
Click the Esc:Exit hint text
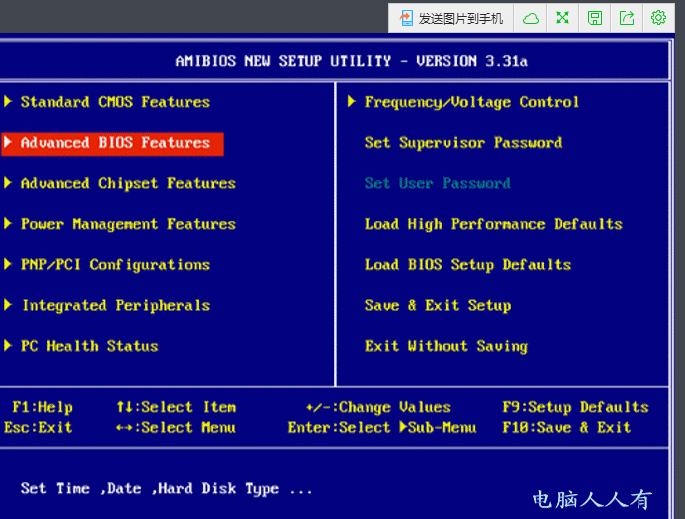coord(38,427)
